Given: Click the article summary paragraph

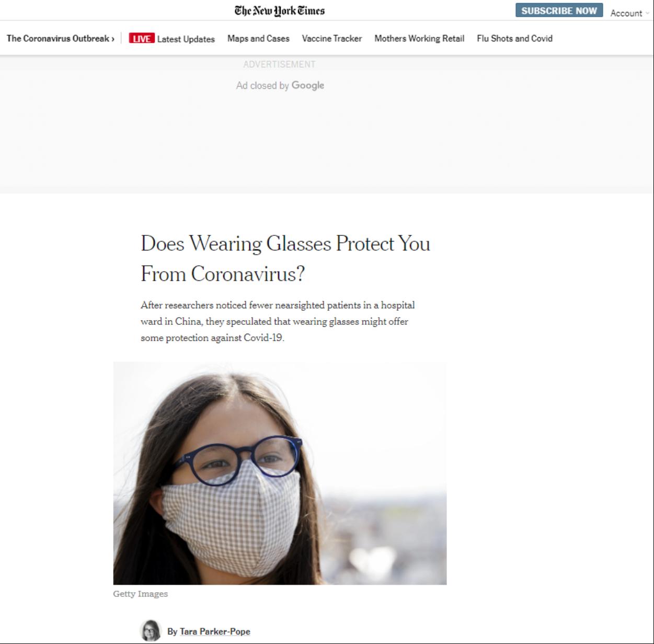Looking at the screenshot, I should click(278, 321).
